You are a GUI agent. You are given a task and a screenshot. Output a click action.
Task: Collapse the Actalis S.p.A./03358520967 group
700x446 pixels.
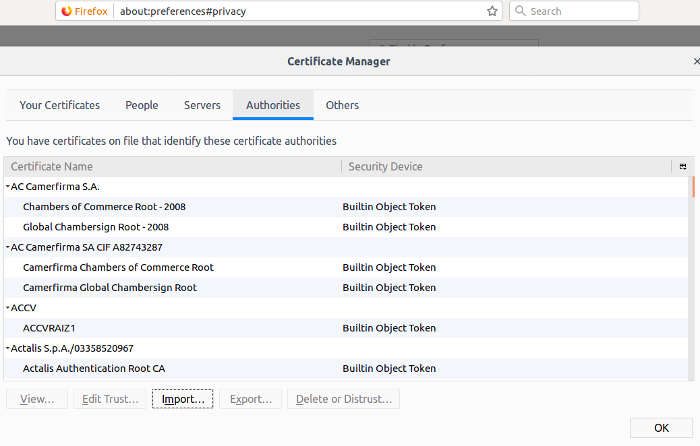[8, 348]
